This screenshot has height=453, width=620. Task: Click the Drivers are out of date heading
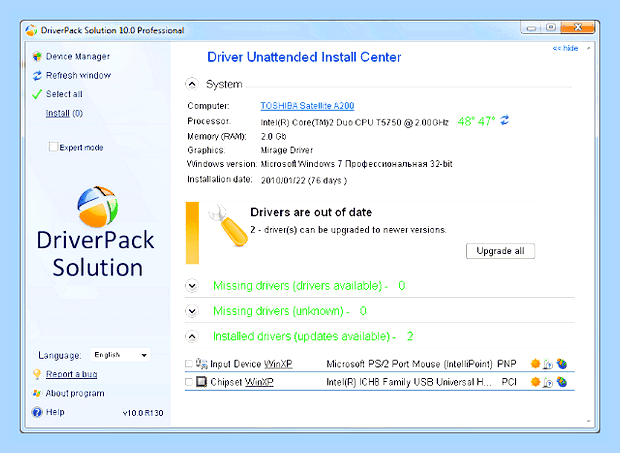tap(311, 212)
